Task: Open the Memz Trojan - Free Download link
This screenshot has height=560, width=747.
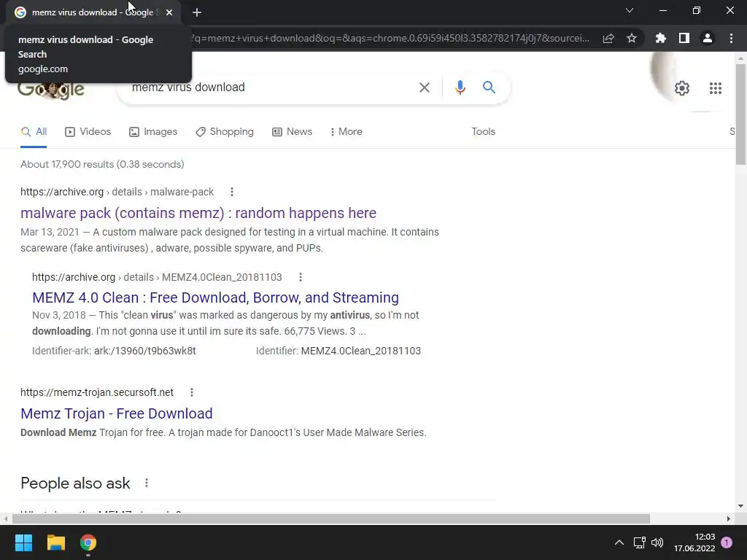Action: (116, 413)
